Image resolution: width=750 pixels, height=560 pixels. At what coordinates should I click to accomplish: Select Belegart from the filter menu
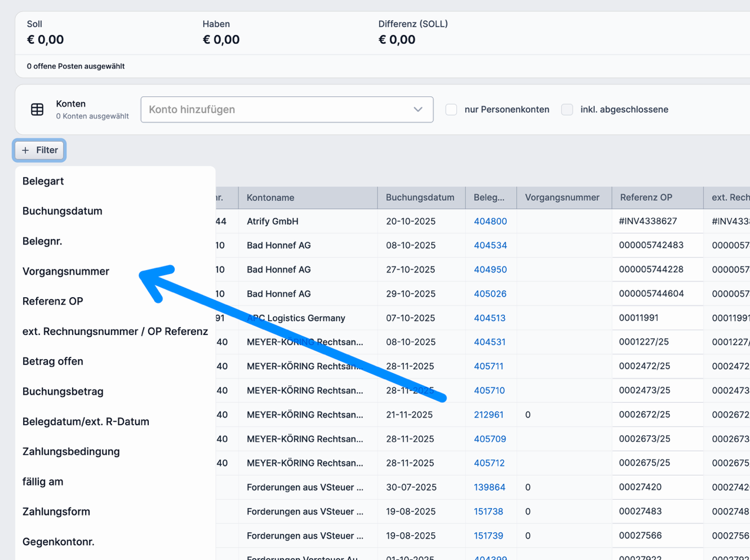click(x=43, y=181)
